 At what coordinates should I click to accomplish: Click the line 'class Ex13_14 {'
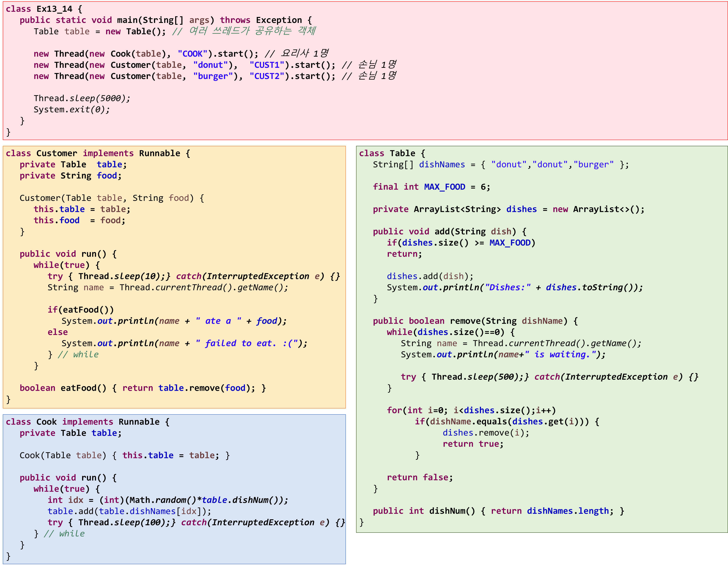(44, 9)
